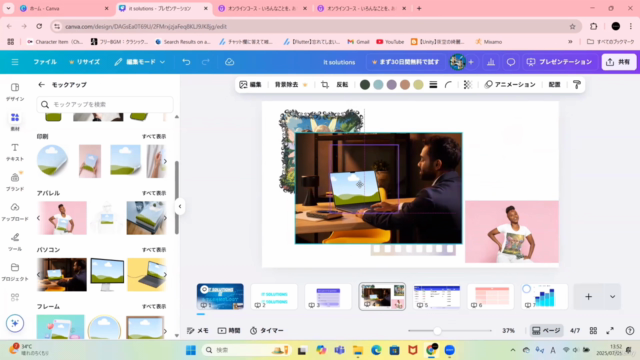Open the デザイン side panel
The image size is (640, 360).
15,92
